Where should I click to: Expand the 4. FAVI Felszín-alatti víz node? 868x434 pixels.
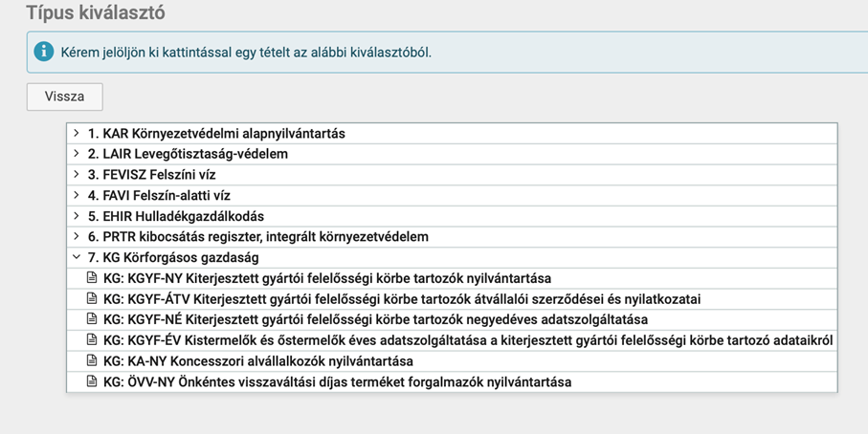(x=77, y=195)
